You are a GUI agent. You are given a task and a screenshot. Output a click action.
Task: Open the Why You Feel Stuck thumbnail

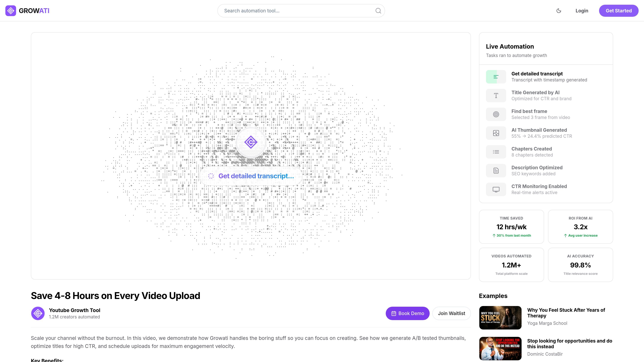pos(500,318)
